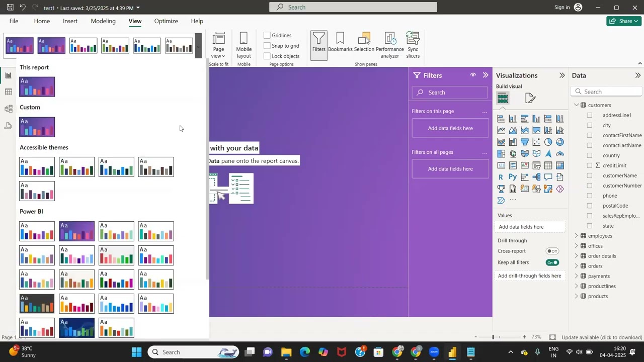644x362 pixels.
Task: Toggle the Filters pane button in ribbon
Action: pos(319,45)
